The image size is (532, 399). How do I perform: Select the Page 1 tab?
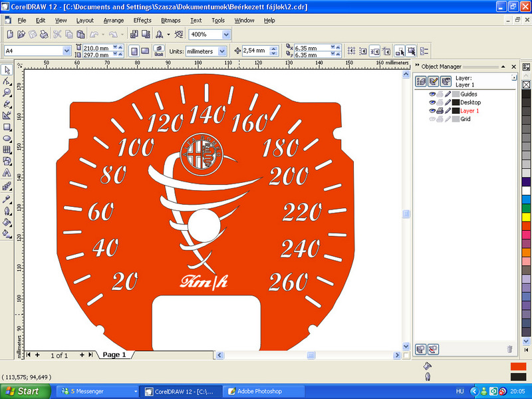tap(114, 354)
